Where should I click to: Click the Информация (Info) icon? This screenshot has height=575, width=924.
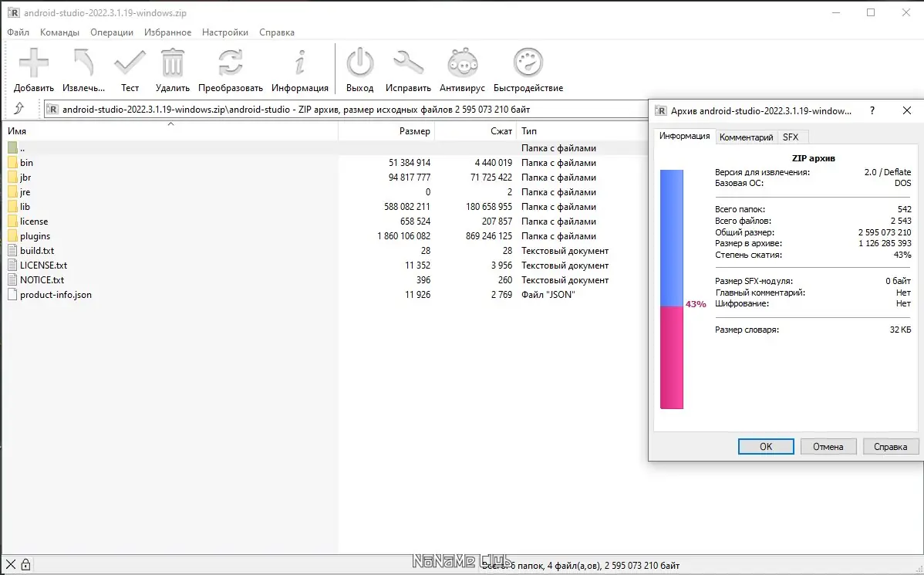pos(300,63)
